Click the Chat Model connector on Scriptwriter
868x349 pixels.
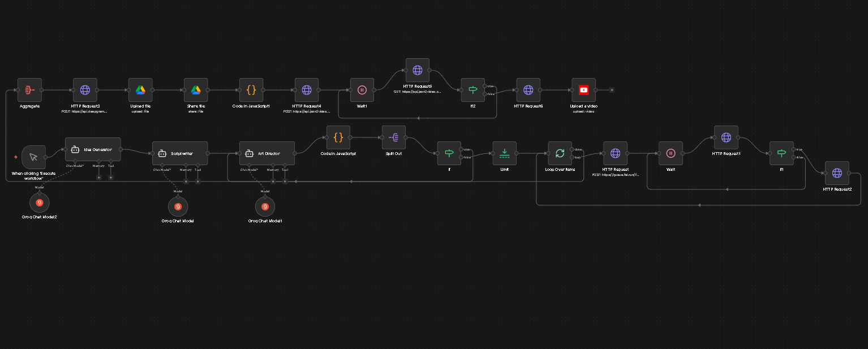click(162, 166)
